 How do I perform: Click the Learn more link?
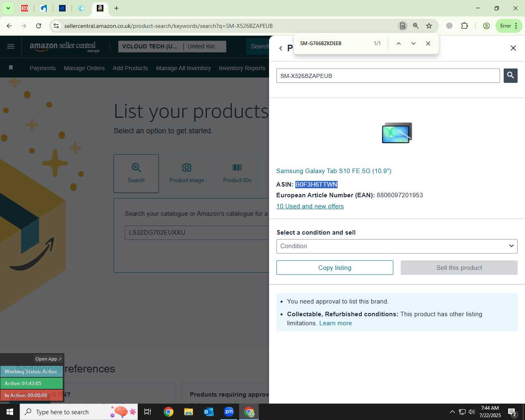tap(336, 323)
